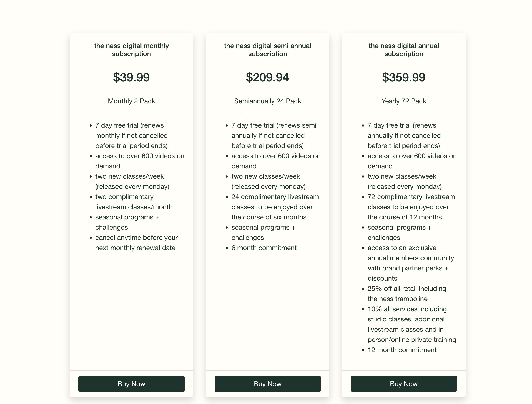This screenshot has height=404, width=532.
Task: Click the $209.94 price
Action: 267,77
